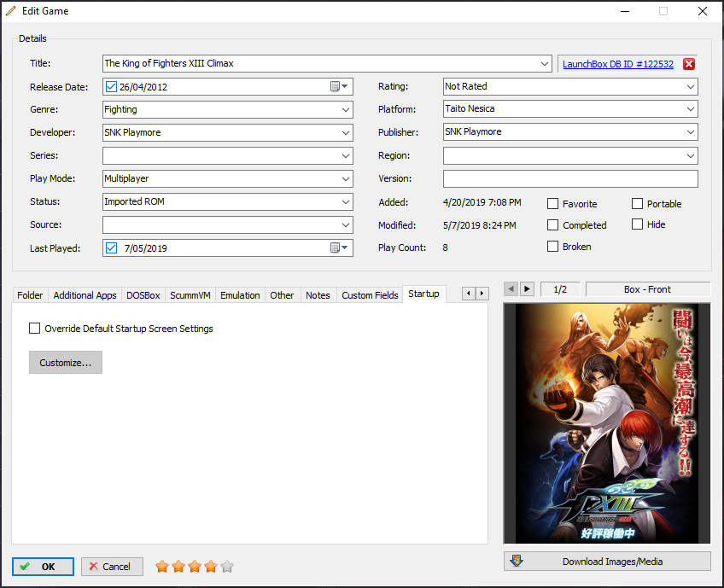Enable the Hide checkbox
This screenshot has height=588, width=724.
pyautogui.click(x=637, y=224)
